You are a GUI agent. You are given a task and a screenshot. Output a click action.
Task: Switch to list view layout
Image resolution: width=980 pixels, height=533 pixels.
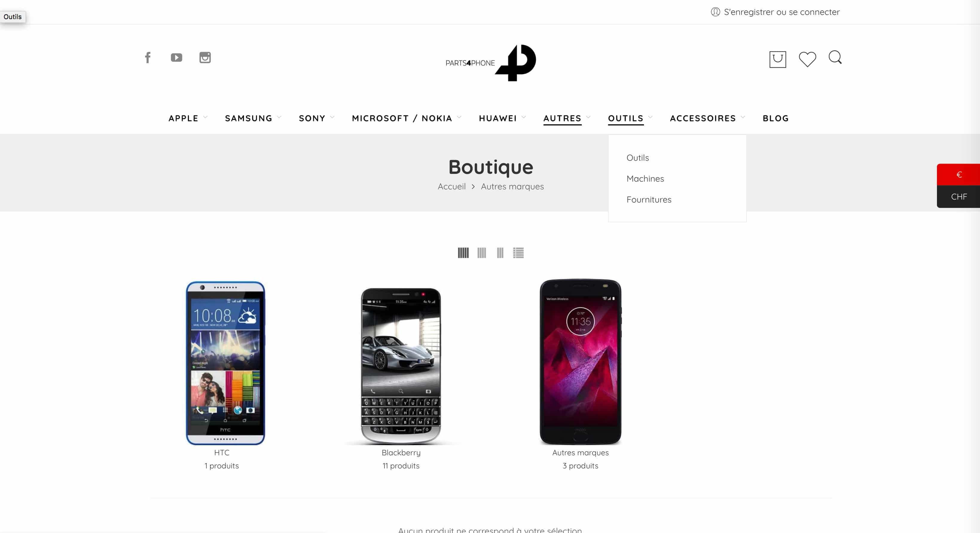518,253
